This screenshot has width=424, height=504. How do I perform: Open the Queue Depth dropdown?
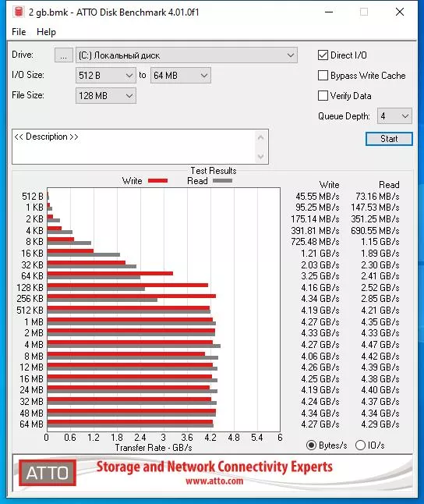click(394, 116)
